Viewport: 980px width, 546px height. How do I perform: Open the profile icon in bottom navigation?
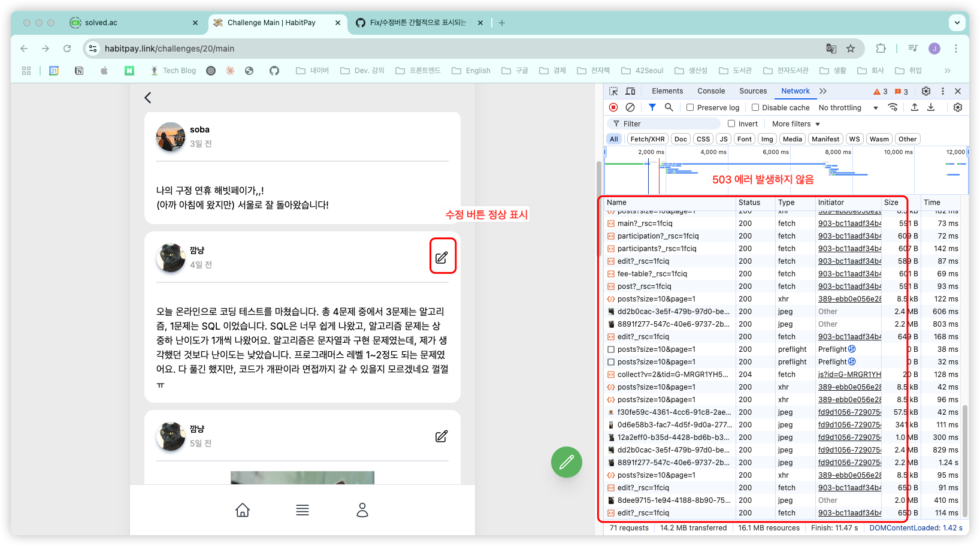[362, 510]
